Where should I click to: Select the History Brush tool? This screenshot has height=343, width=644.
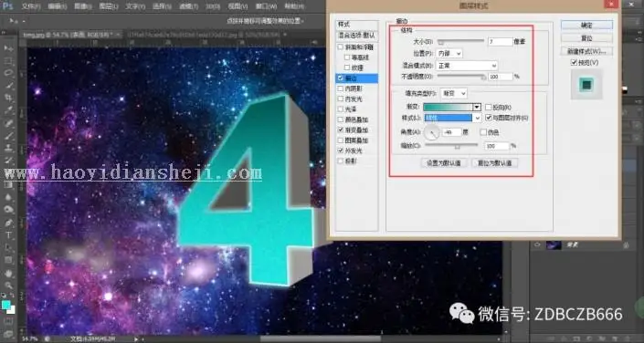[8, 160]
